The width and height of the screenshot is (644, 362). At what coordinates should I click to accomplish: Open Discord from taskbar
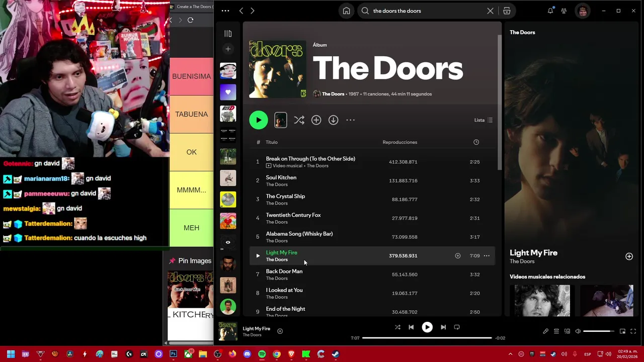pos(247,354)
